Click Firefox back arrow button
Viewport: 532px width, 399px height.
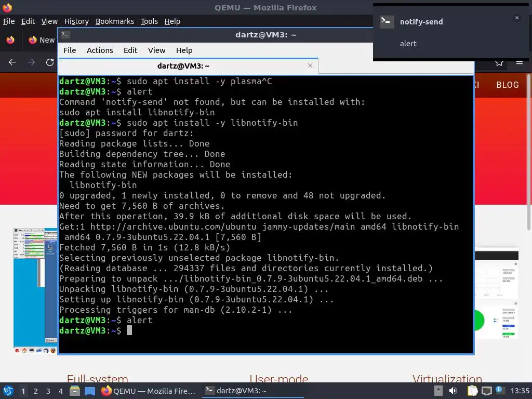pyautogui.click(x=12, y=62)
